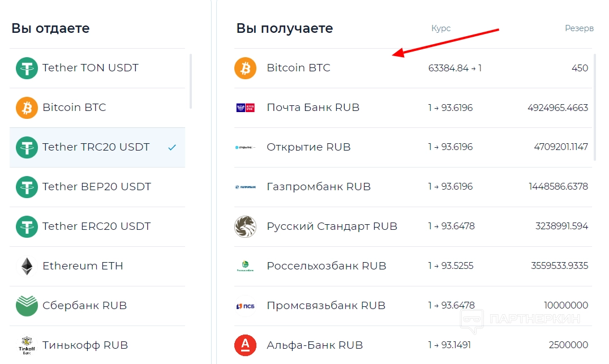Click the Bitcoin icon in Вы получаете

(246, 68)
